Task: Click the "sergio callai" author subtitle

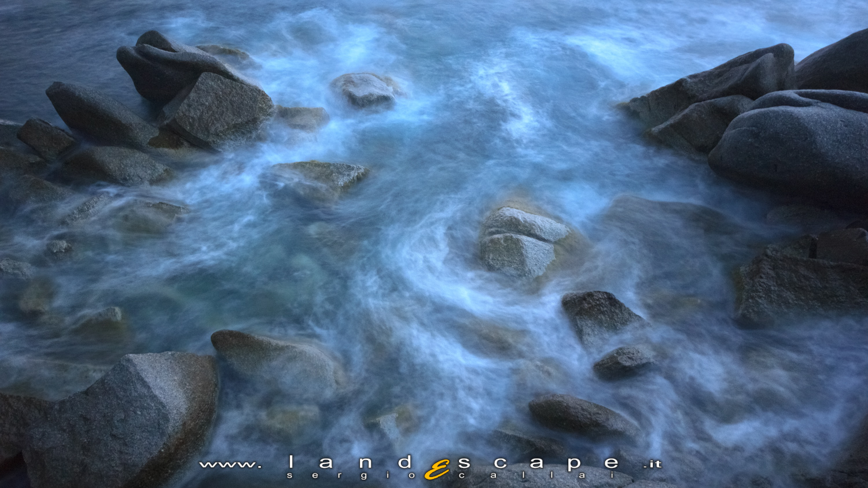Action: pos(451,476)
